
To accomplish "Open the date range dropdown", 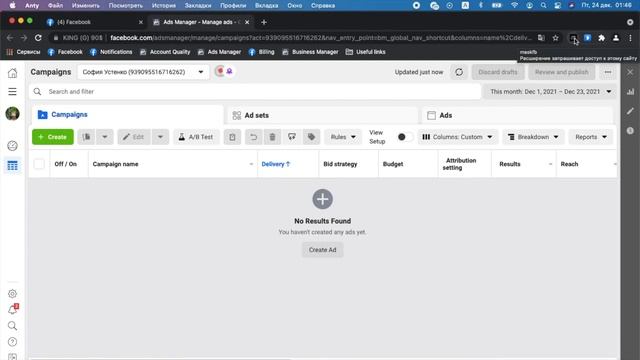I will [551, 92].
